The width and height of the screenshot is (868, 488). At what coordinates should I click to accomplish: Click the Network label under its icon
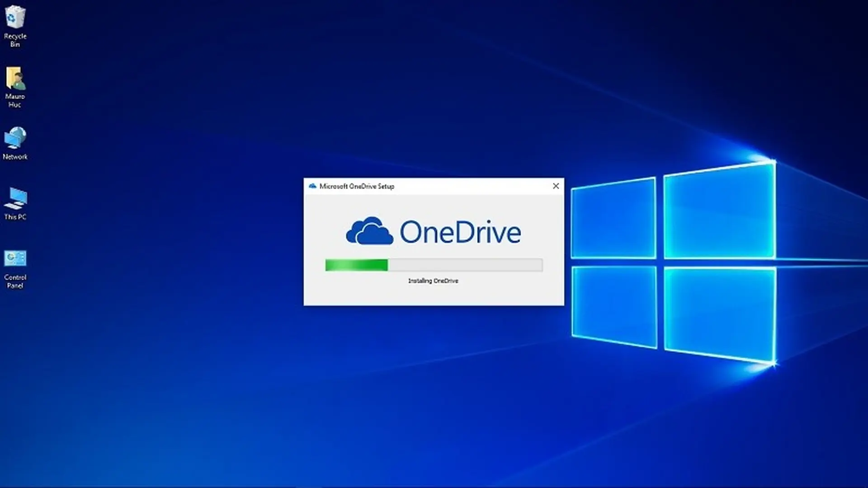pyautogui.click(x=15, y=157)
